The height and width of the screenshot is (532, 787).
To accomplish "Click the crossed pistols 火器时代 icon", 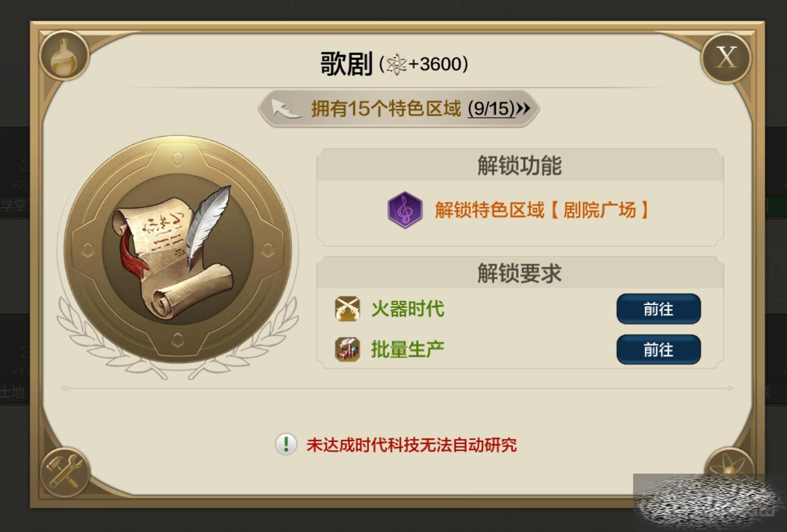I will pyautogui.click(x=347, y=309).
